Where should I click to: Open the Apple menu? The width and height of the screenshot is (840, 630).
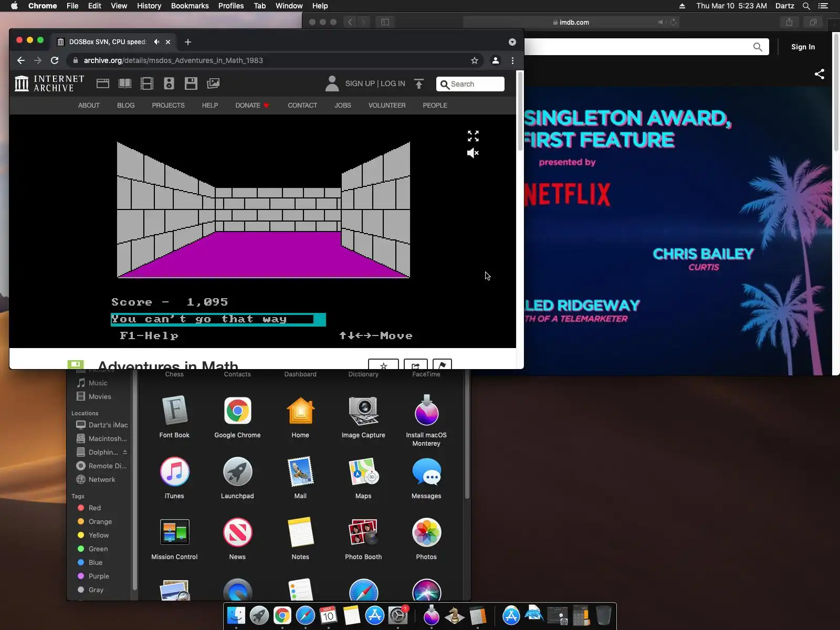pyautogui.click(x=14, y=6)
